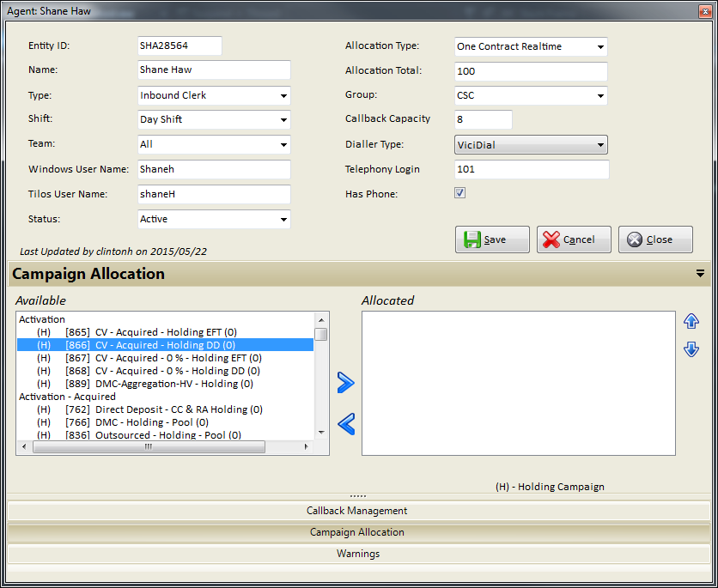
Task: Click the Tilos User Name field
Action: tap(214, 194)
